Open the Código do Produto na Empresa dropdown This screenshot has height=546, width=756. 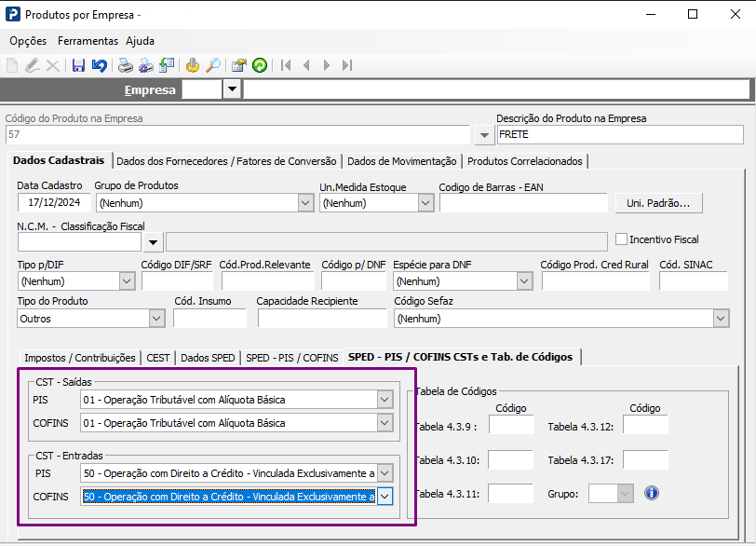point(484,135)
